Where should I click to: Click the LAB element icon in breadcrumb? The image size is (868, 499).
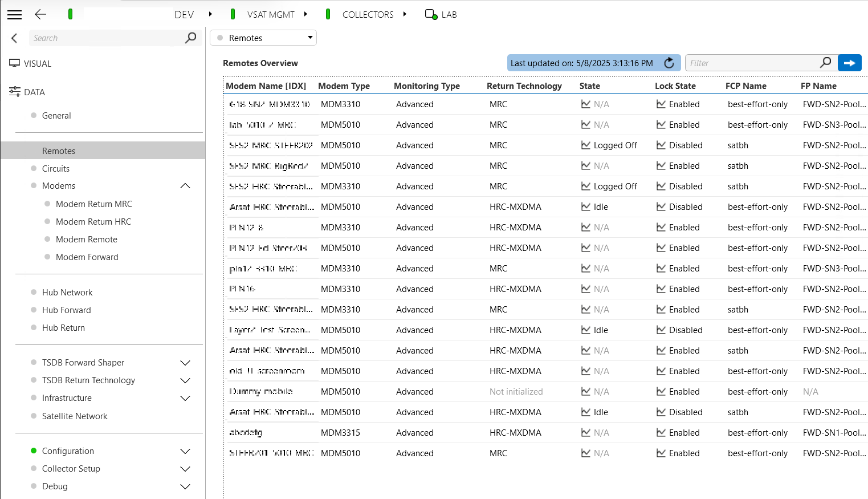431,15
